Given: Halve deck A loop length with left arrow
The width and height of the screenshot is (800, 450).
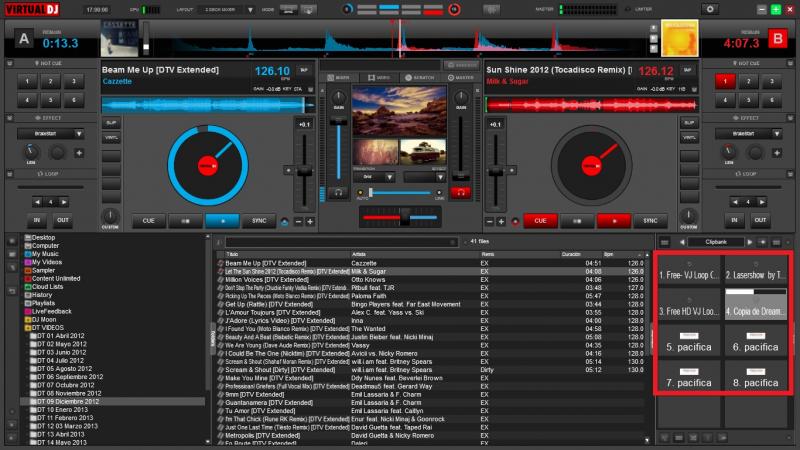Looking at the screenshot, I should point(37,203).
